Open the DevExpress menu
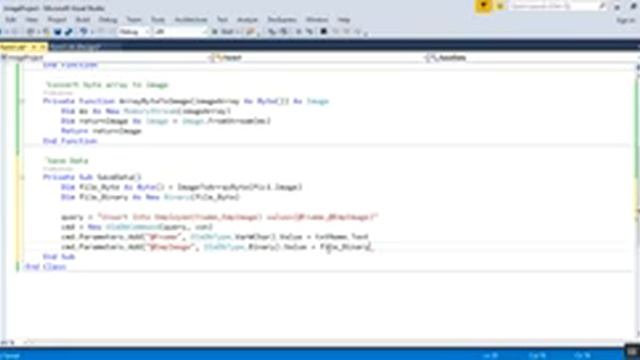 pyautogui.click(x=282, y=20)
